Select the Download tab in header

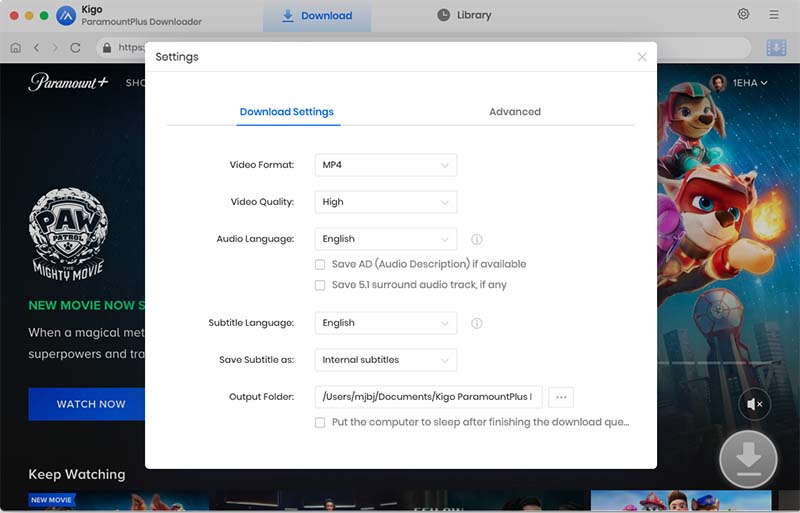click(317, 16)
